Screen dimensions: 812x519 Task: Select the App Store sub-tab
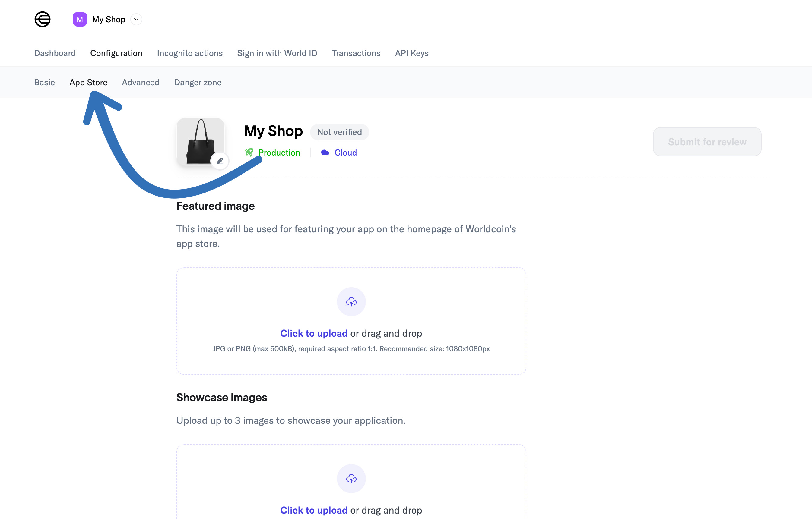tap(88, 82)
